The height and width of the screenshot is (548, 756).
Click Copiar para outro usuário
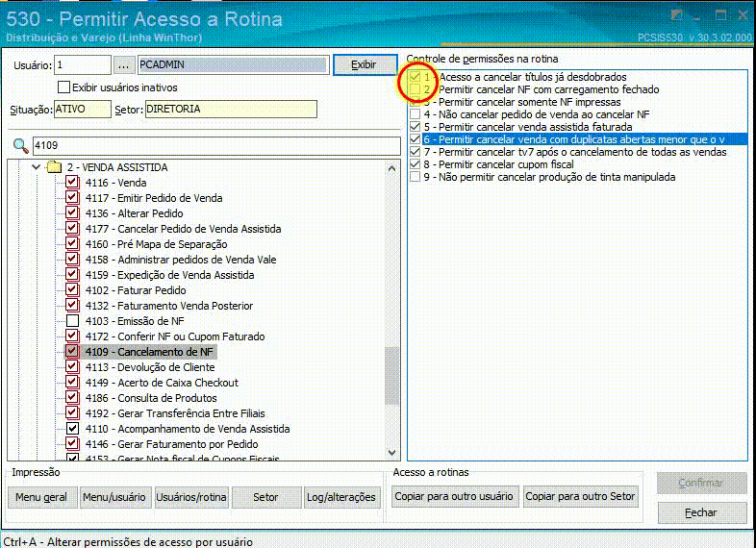tap(454, 496)
